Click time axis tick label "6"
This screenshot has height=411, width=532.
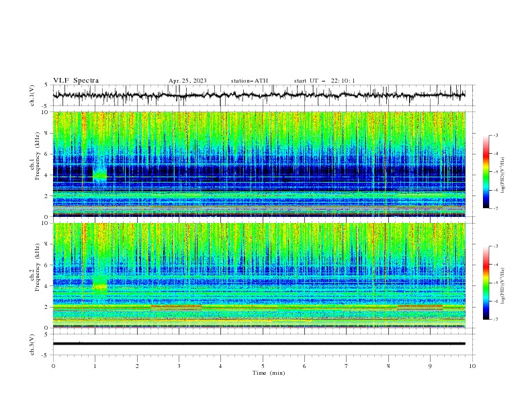click(304, 366)
